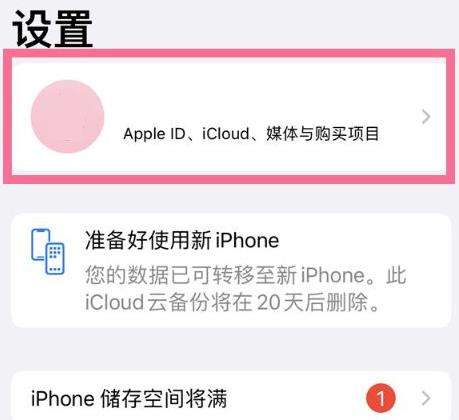459x420 pixels.
Task: Open the iPhone 储存空间将满 row
Action: click(231, 396)
